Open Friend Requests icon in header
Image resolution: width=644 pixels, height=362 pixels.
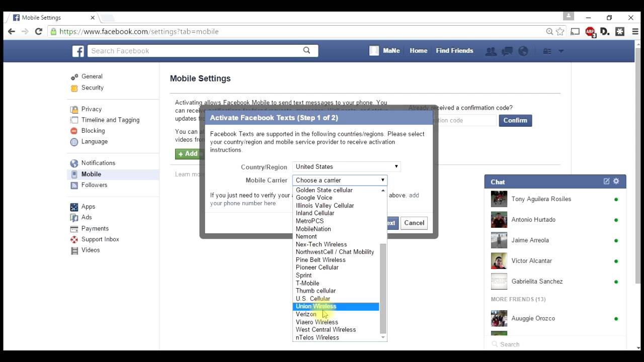(491, 51)
